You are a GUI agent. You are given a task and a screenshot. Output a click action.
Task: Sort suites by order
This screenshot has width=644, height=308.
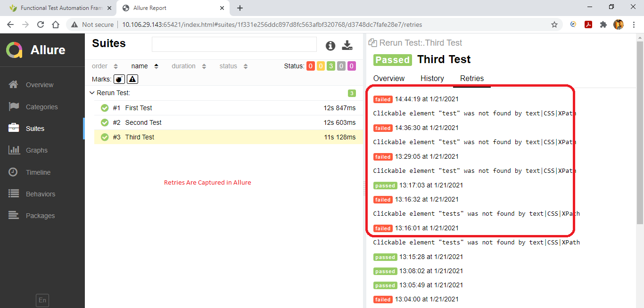[105, 66]
